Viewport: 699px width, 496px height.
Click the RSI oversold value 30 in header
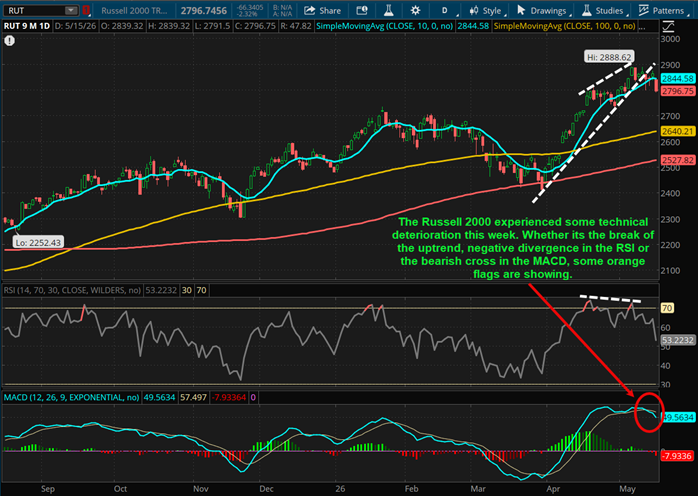tap(187, 291)
